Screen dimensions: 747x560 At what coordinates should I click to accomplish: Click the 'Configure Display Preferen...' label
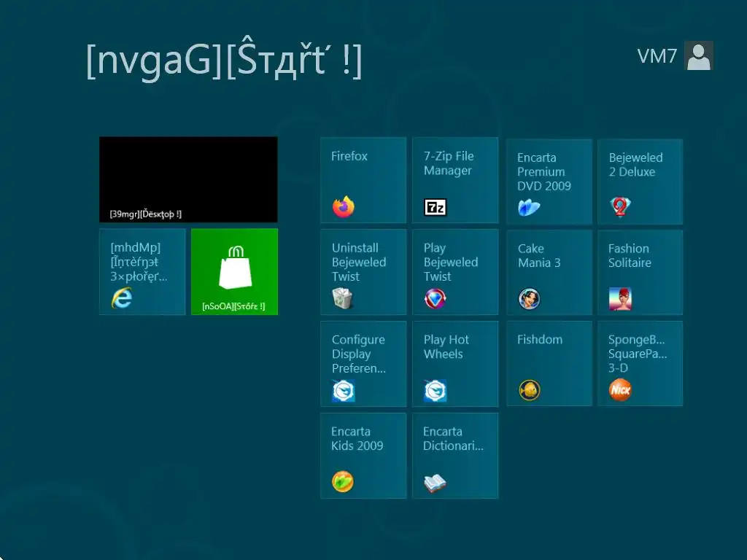(359, 354)
